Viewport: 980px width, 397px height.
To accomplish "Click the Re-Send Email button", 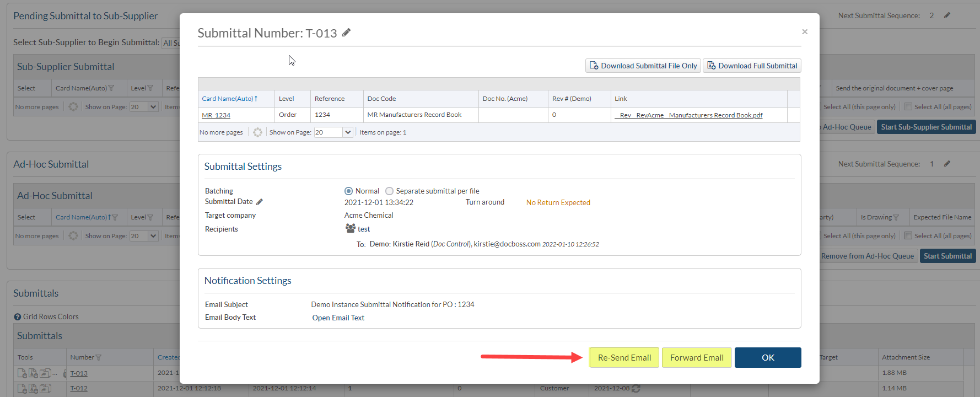I will tap(624, 357).
